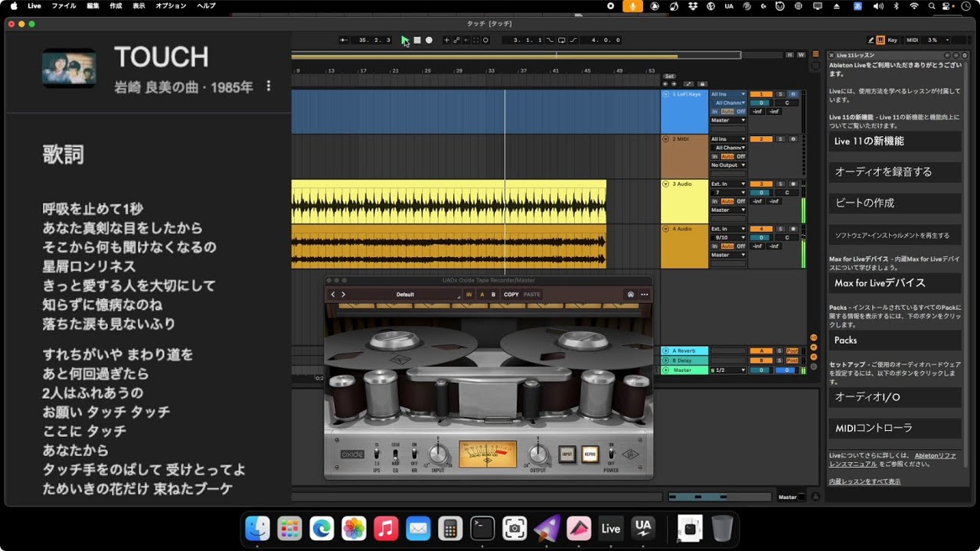Screen dimensions: 980x551
Task: Click COPY in Oxide plugin toolbar
Action: click(x=511, y=295)
